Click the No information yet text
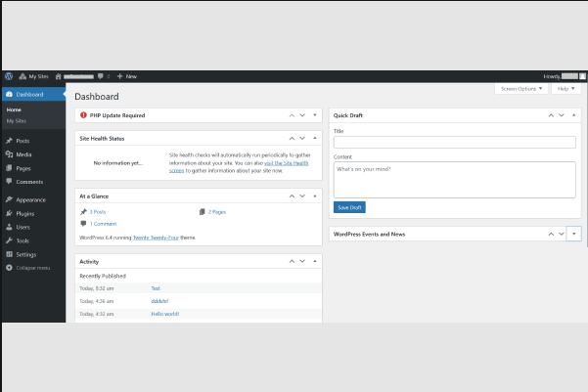588x392 pixels. [118, 163]
